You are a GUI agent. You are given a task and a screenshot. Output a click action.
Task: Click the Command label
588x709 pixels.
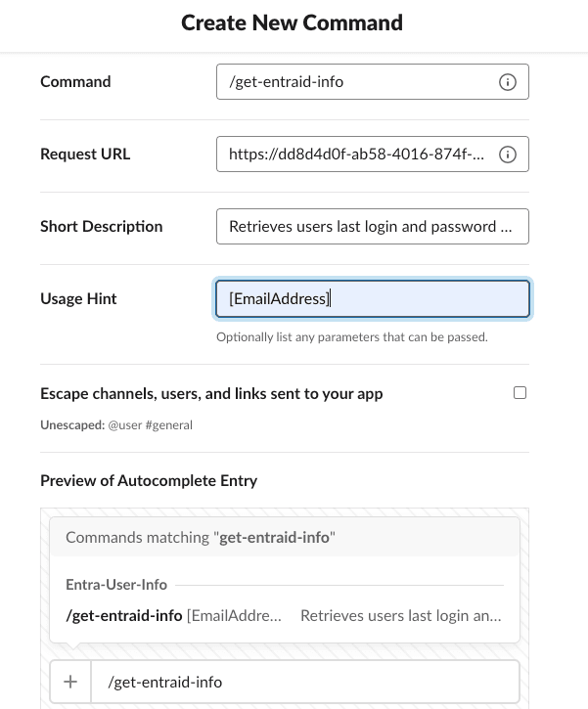coord(75,82)
